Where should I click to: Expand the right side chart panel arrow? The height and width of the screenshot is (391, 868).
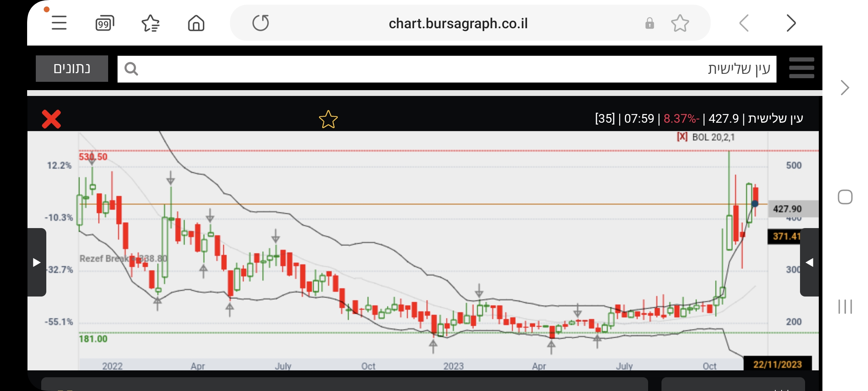(x=809, y=262)
